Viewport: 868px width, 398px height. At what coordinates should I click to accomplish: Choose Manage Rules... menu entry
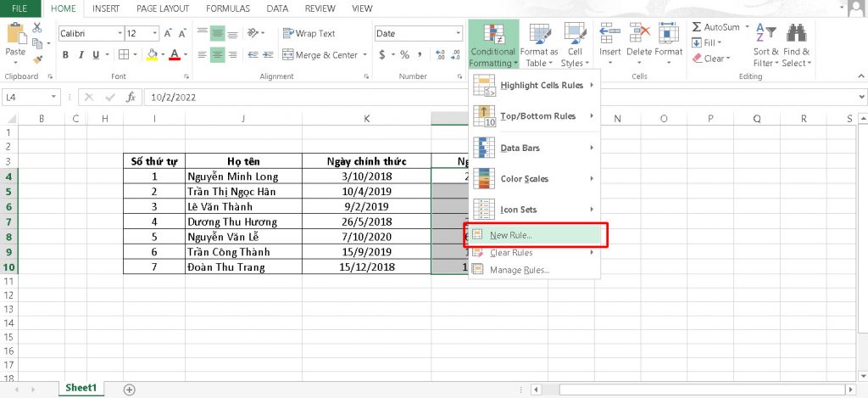(534, 270)
